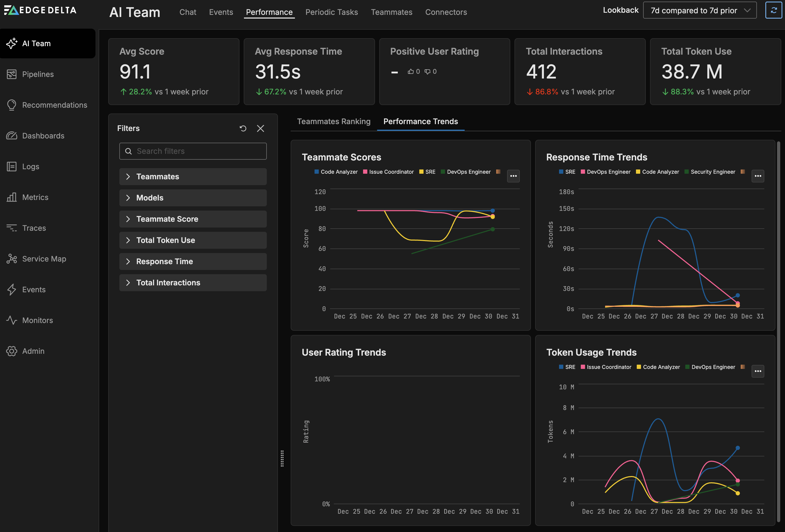Open the Lookback period dropdown

coord(700,10)
